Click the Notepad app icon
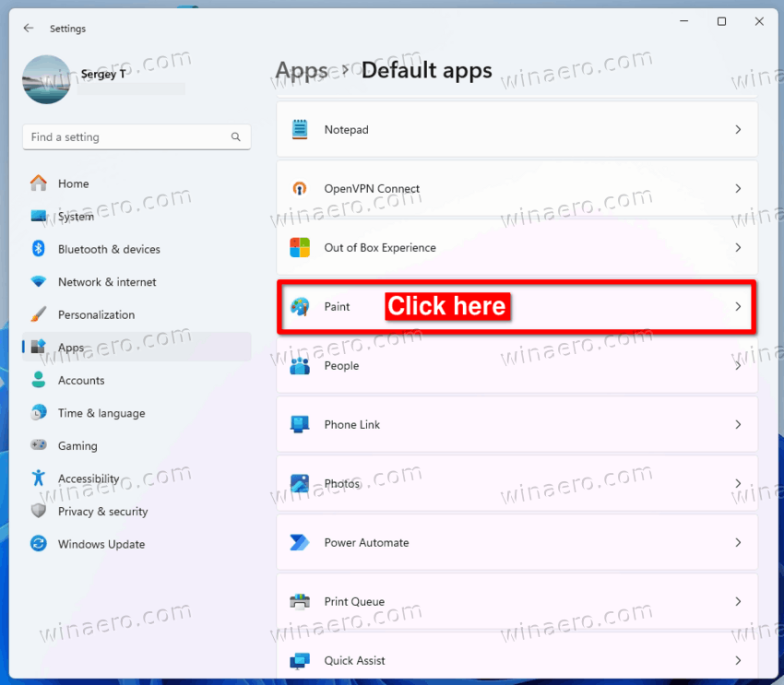Screen dimensions: 784x685 tap(300, 129)
